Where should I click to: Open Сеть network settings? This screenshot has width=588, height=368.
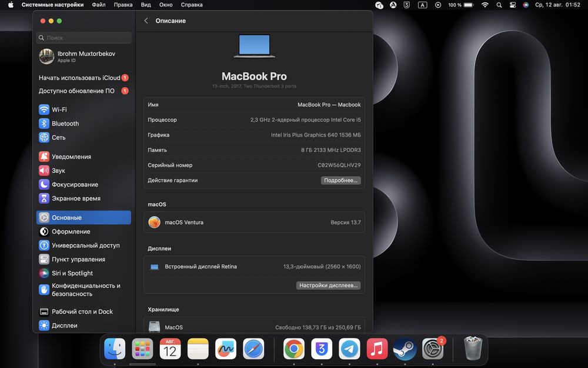(x=83, y=137)
